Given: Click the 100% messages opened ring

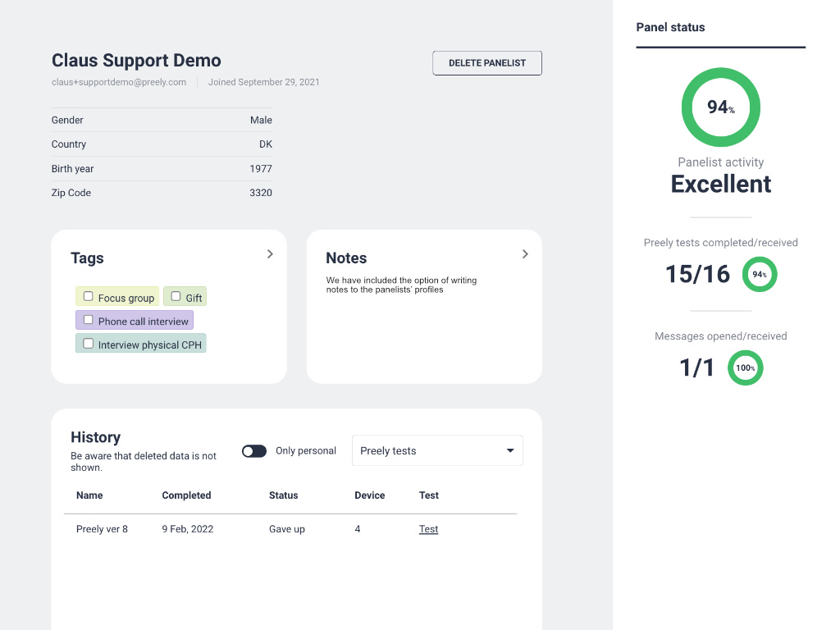Looking at the screenshot, I should [x=745, y=367].
